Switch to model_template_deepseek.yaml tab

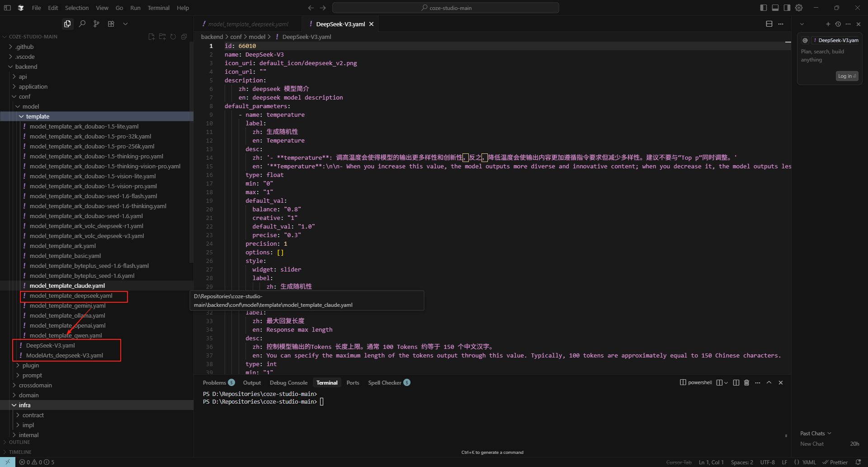[248, 24]
